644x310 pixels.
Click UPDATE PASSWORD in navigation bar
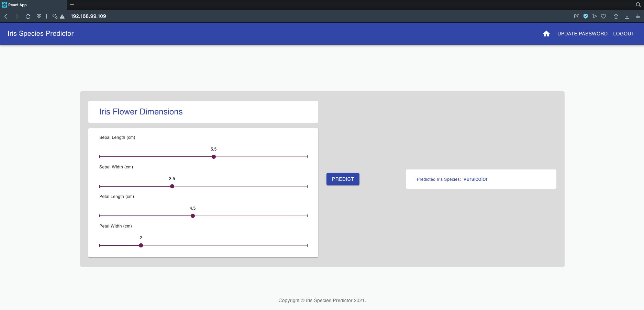coord(582,34)
